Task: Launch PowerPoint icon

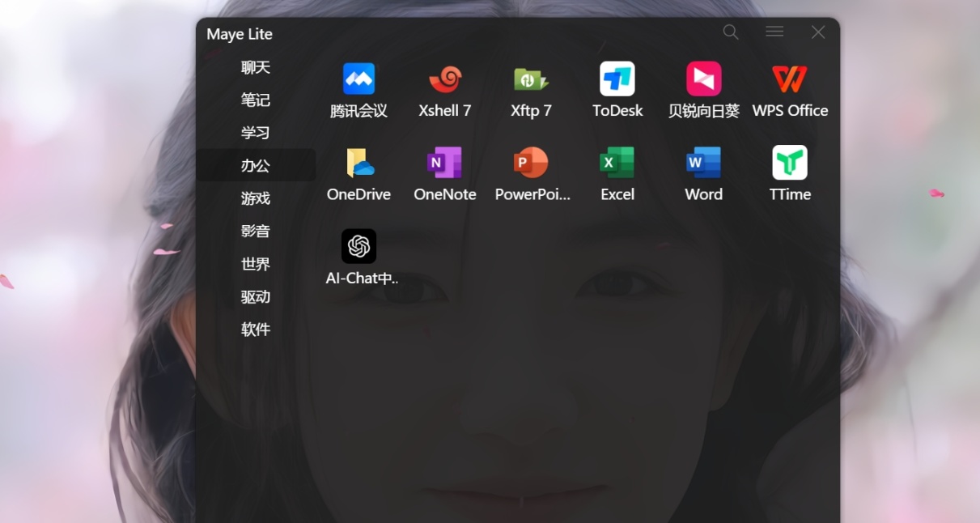Action: (531, 163)
